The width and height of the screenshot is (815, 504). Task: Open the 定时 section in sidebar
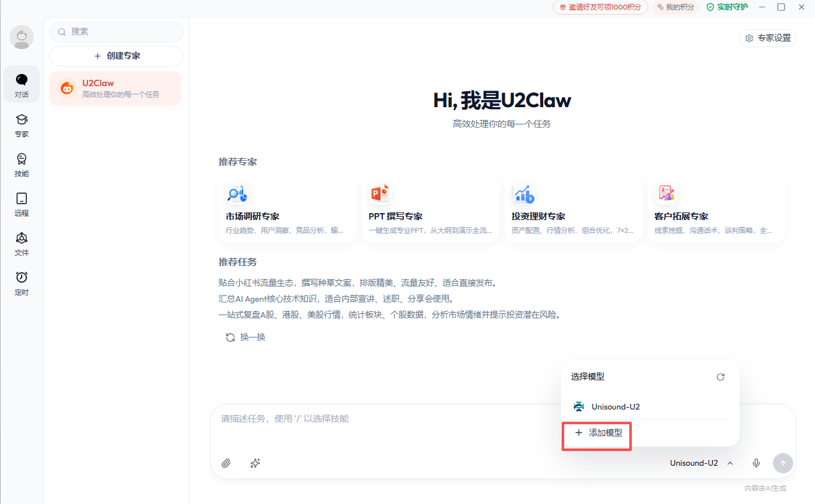coord(22,283)
